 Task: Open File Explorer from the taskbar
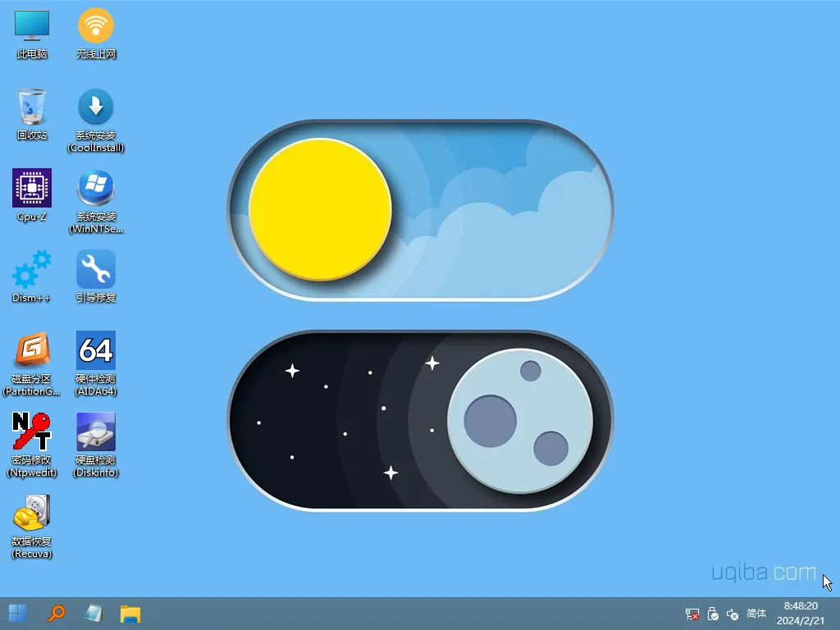tap(130, 614)
